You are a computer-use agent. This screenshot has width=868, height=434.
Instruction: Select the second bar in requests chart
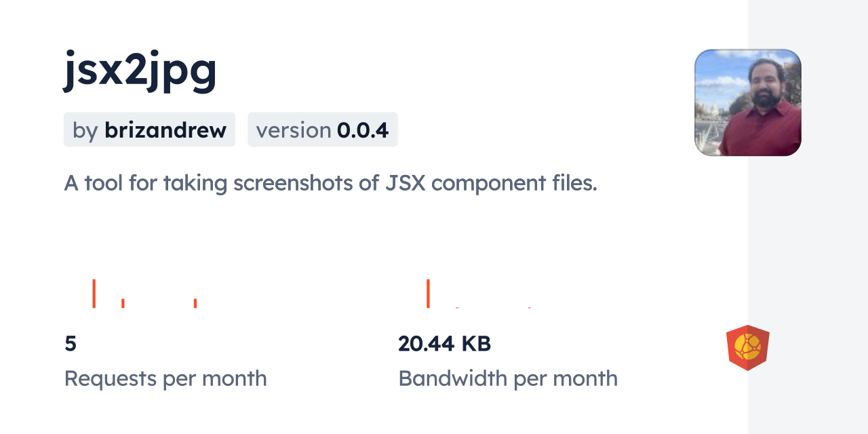pyautogui.click(x=123, y=303)
